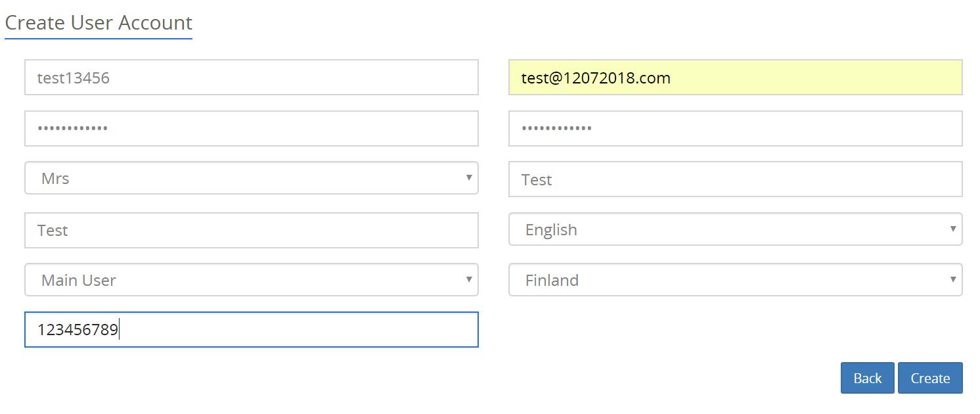Click the username field containing test13456

point(251,78)
